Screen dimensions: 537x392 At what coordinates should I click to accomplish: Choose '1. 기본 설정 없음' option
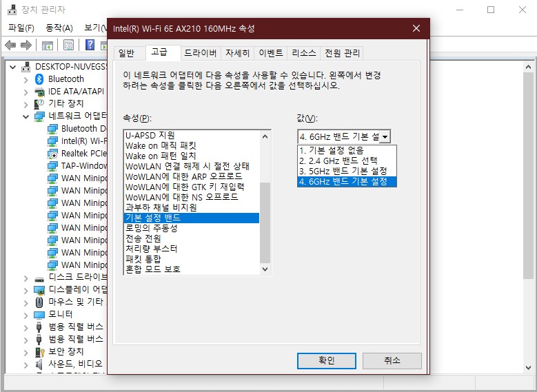pyautogui.click(x=347, y=151)
